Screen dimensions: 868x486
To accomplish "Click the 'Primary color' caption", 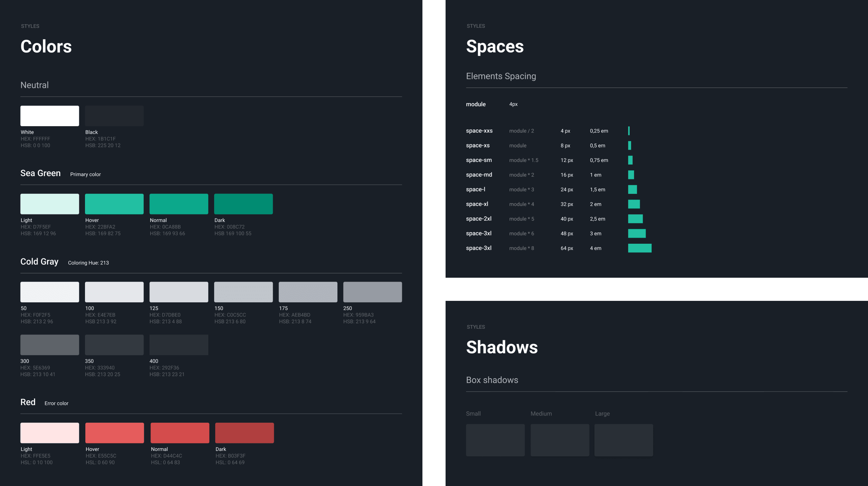I will click(85, 174).
